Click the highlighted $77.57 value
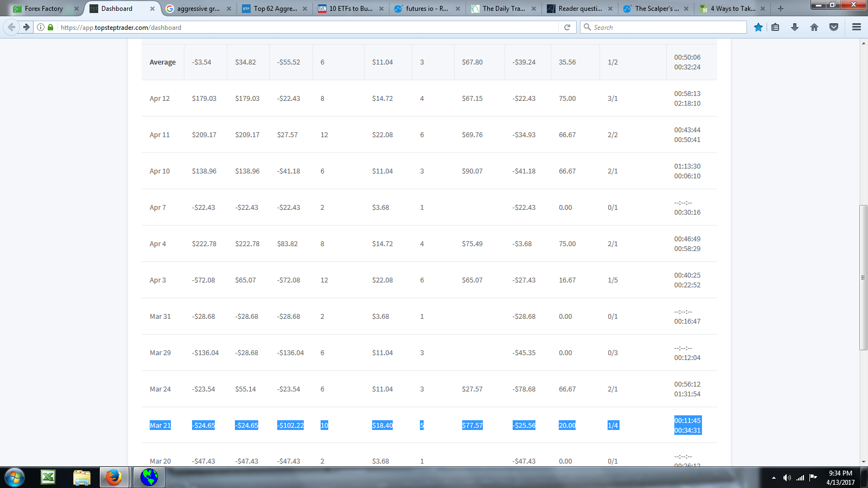The height and width of the screenshot is (488, 868). pyautogui.click(x=472, y=426)
